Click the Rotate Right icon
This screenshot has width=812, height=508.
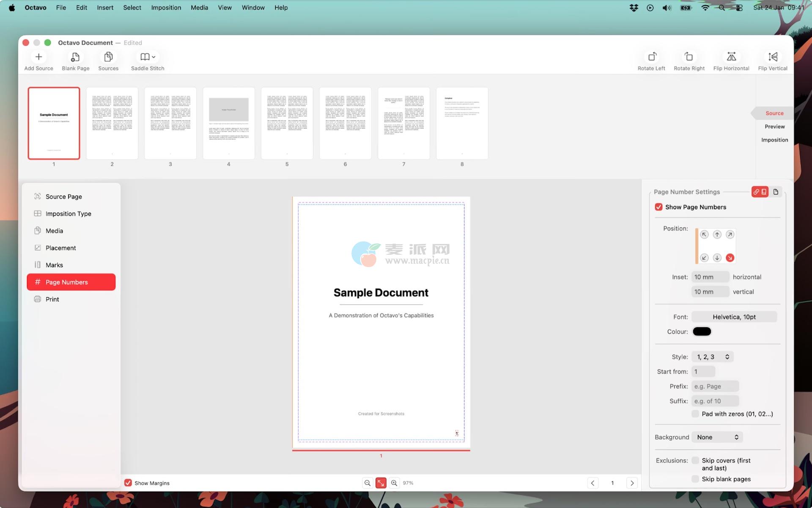(689, 57)
